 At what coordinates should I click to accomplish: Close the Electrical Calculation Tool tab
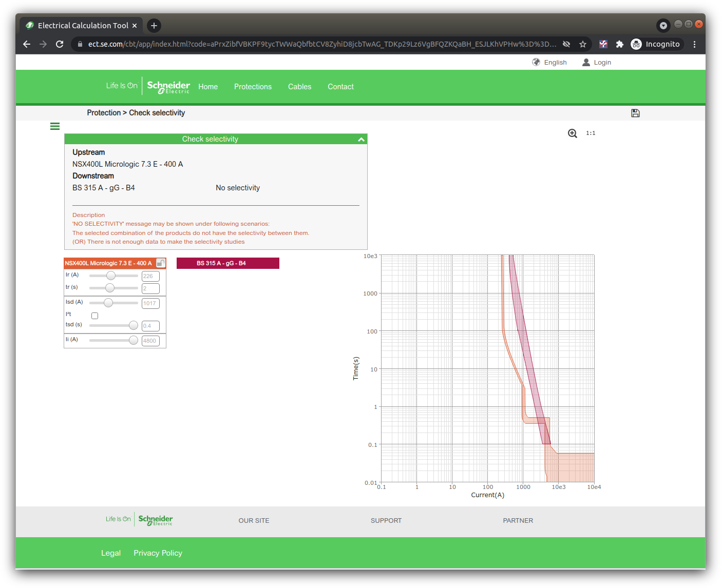135,26
